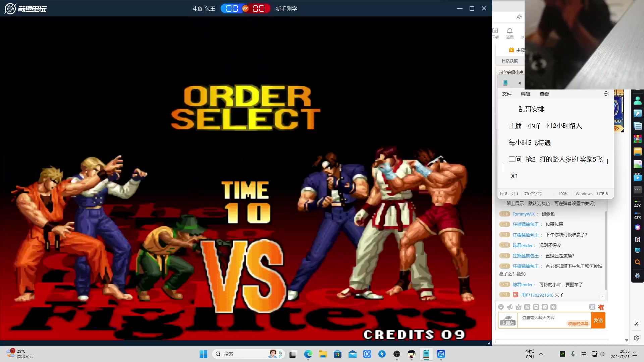Click the weather widget 29°C 局部多云
The height and width of the screenshot is (362, 644).
20,354
